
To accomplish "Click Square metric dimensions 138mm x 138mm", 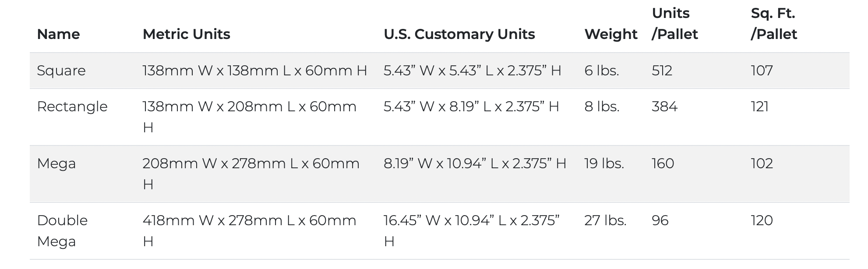I will 254,71.
